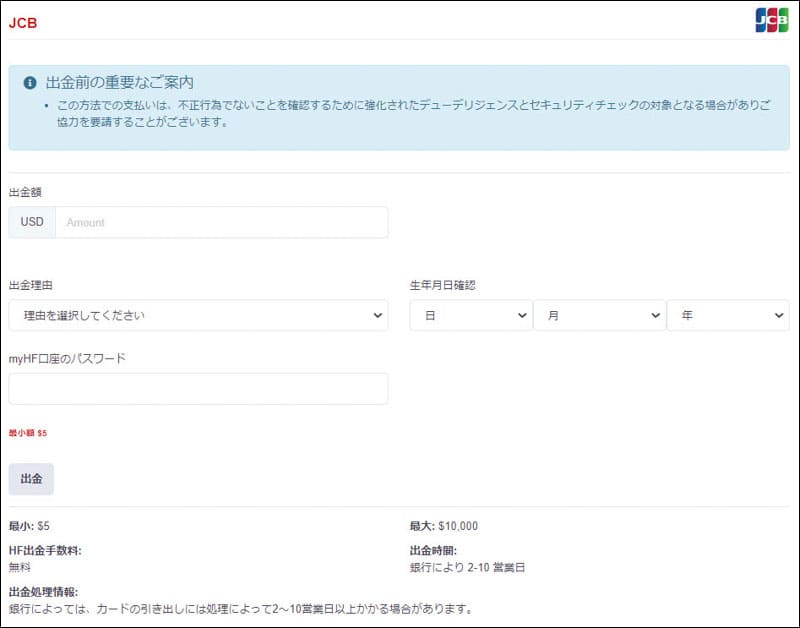The height and width of the screenshot is (628, 800).
Task: Click the HF出金手数料 fee heading
Action: tap(45, 550)
